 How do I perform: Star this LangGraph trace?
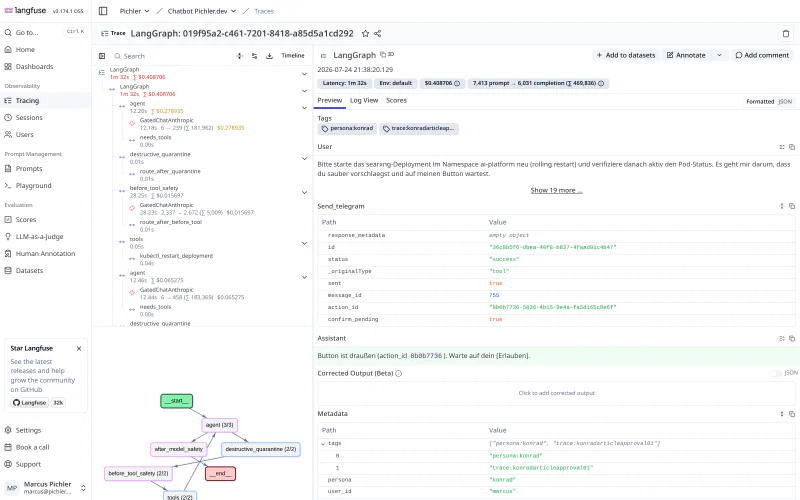pos(365,34)
